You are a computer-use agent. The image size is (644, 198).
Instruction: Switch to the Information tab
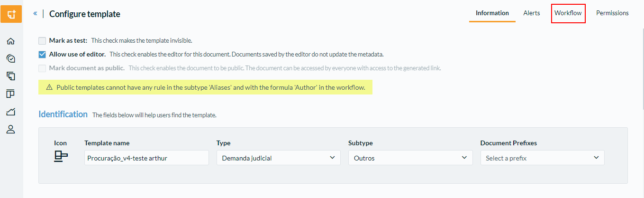click(x=492, y=13)
